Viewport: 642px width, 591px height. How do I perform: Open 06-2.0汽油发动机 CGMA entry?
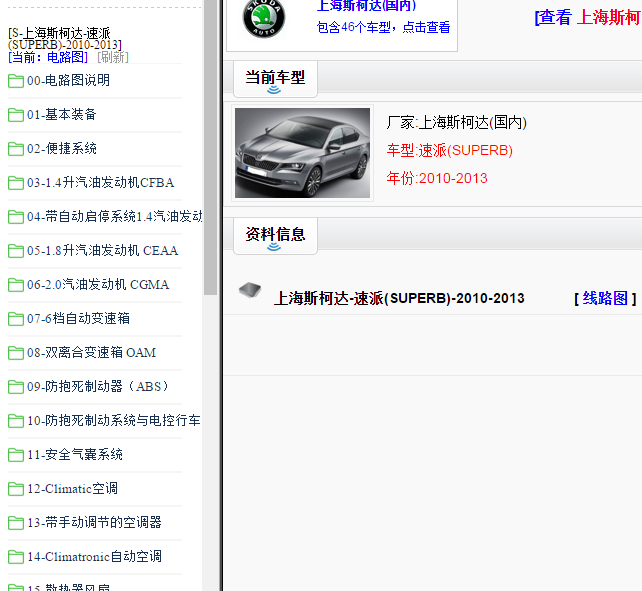coord(98,284)
